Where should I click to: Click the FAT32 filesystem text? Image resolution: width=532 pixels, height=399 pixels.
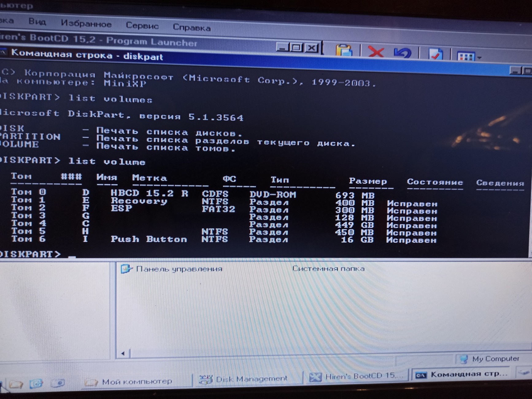[x=218, y=209]
